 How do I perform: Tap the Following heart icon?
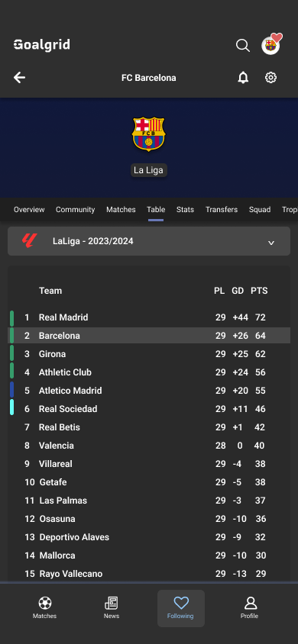[181, 603]
